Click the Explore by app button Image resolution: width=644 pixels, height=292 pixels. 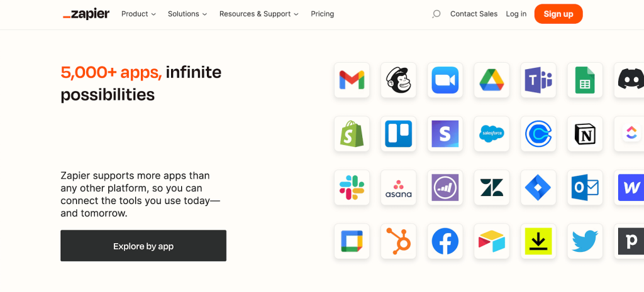coord(143,246)
